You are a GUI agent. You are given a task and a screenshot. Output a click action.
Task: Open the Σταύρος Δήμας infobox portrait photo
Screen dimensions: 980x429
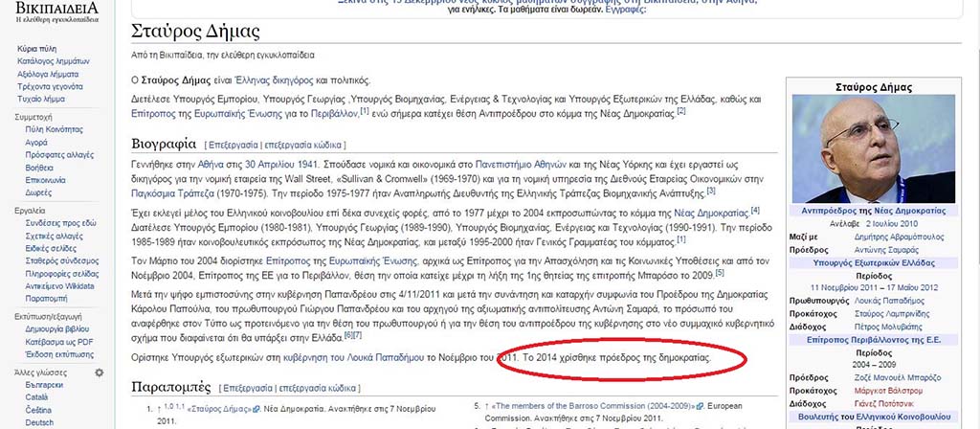873,148
